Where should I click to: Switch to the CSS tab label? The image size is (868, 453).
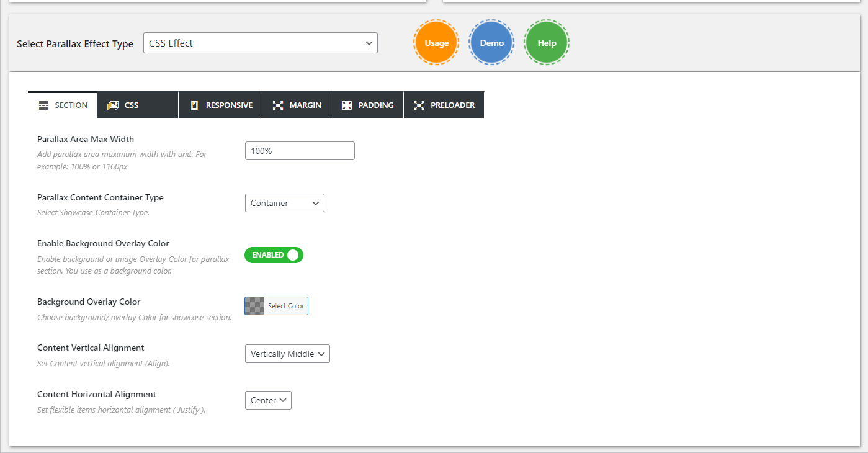point(132,105)
